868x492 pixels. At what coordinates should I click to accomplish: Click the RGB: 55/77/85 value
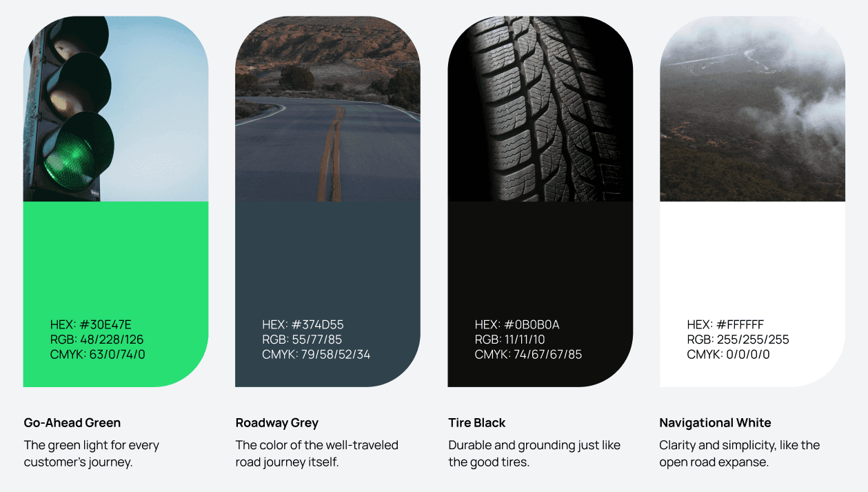pyautogui.click(x=302, y=340)
